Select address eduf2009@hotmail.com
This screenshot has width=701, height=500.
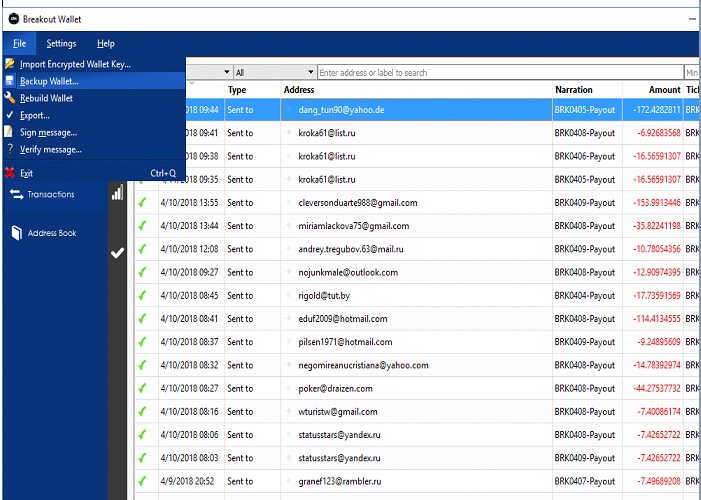(x=343, y=319)
